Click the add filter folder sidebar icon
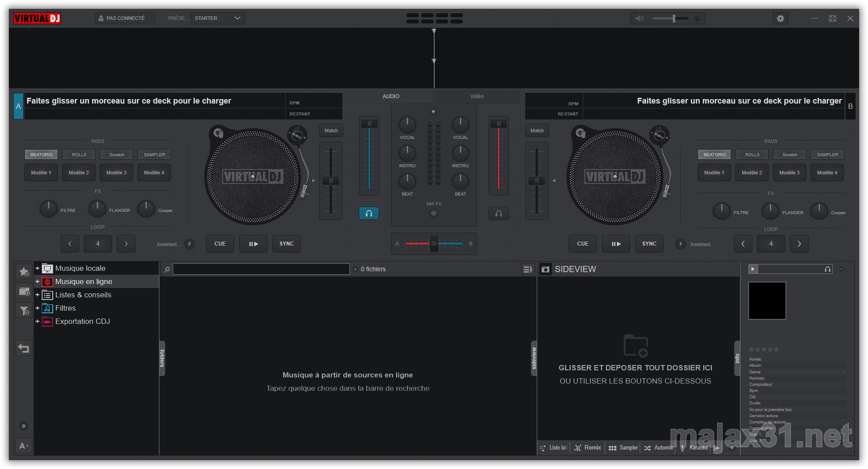Viewport: 868px width, 469px height. tap(24, 311)
